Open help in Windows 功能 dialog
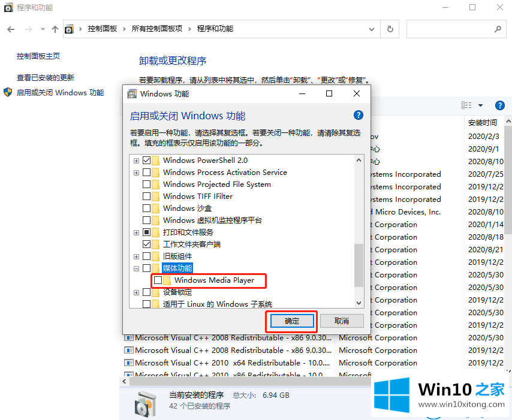 click(x=358, y=115)
